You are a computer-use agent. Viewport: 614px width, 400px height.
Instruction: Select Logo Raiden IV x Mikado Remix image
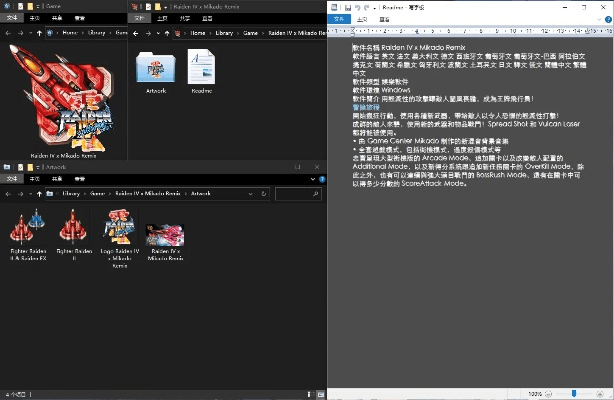pyautogui.click(x=120, y=238)
